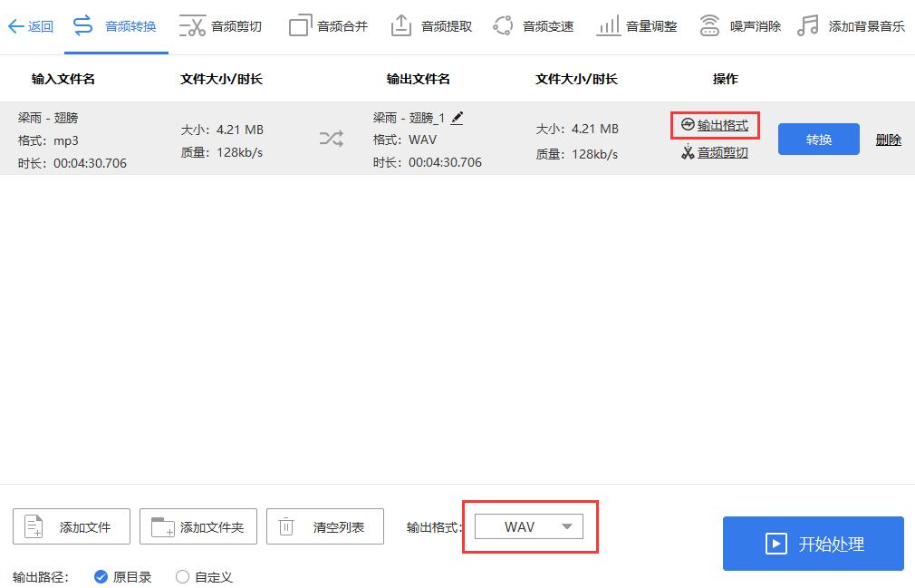The width and height of the screenshot is (915, 588).
Task: Open the WAV output format dropdown
Action: 529,525
